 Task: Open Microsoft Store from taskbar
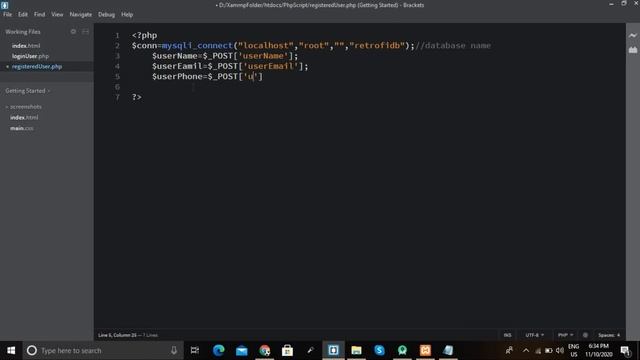point(287,350)
